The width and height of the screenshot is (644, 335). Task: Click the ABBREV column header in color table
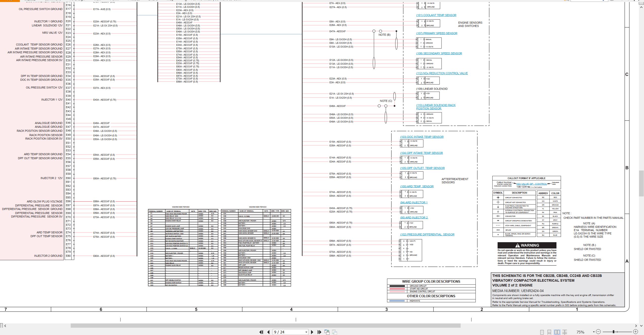[x=543, y=193]
